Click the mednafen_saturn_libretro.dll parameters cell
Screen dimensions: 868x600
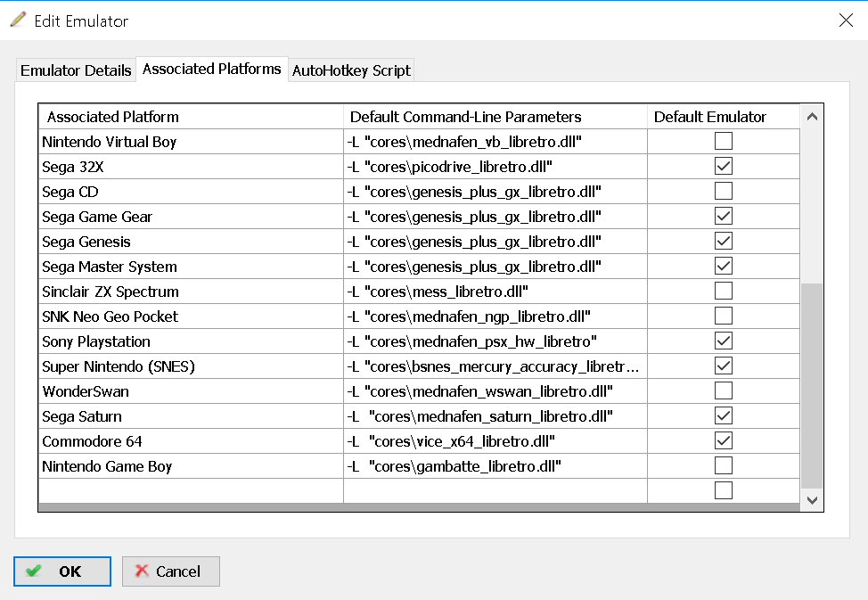495,416
